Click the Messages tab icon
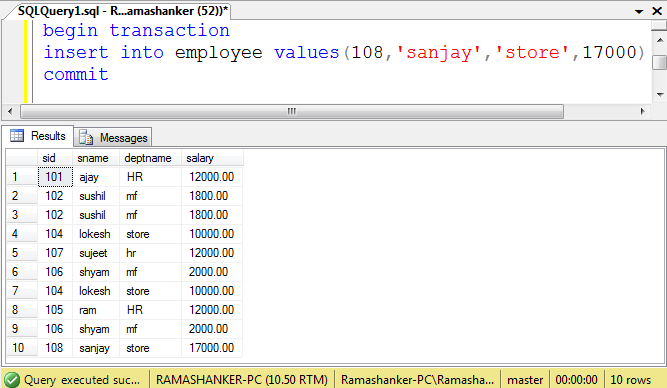This screenshot has width=667, height=388. click(x=86, y=137)
